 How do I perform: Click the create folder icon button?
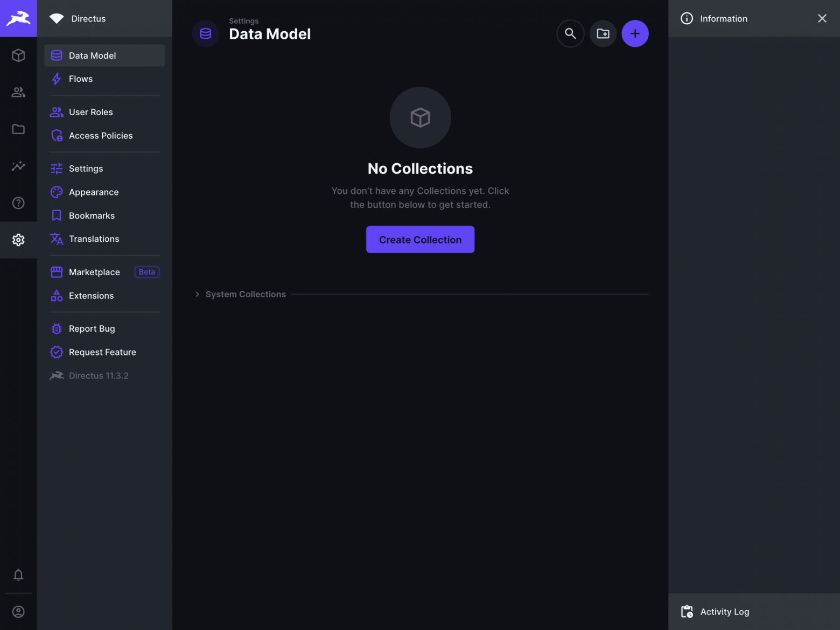(603, 33)
